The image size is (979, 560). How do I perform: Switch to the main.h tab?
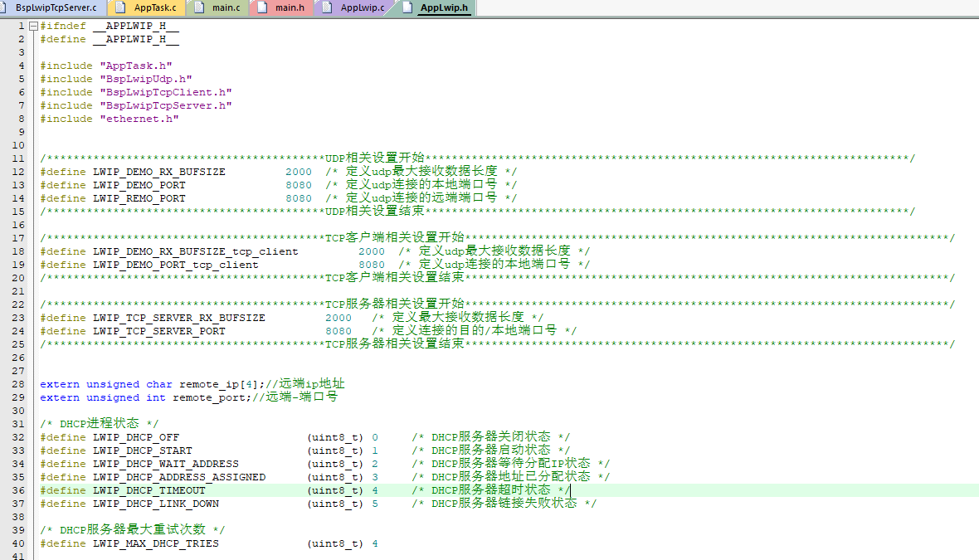(x=289, y=8)
